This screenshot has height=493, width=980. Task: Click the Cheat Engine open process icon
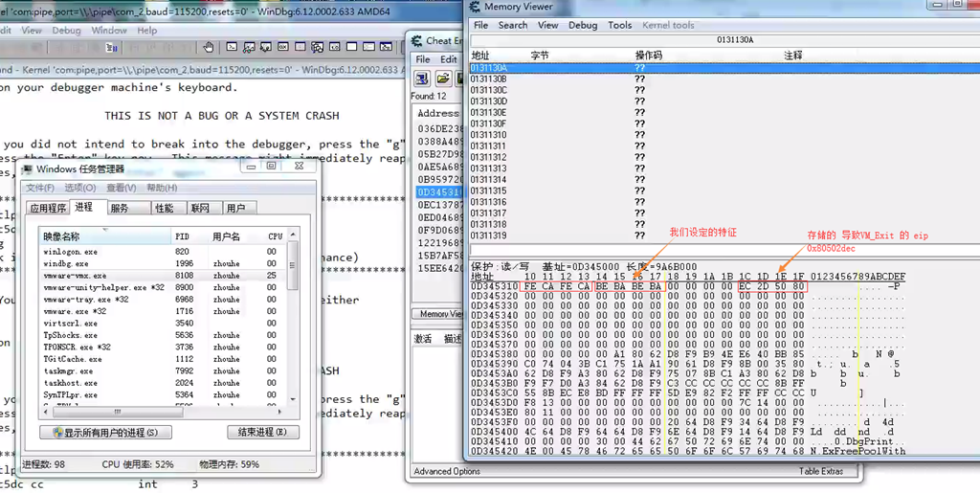(x=422, y=78)
